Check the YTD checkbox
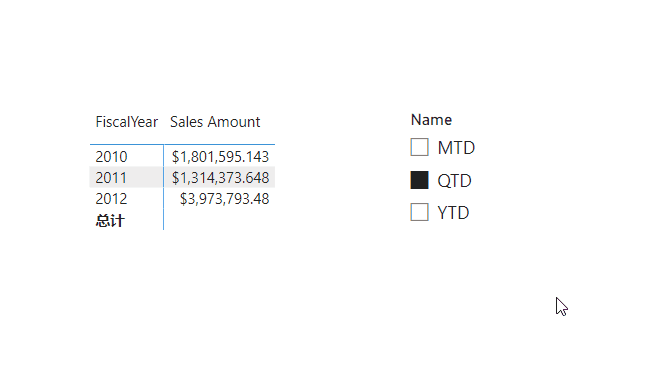This screenshot has height=390, width=650. click(419, 212)
